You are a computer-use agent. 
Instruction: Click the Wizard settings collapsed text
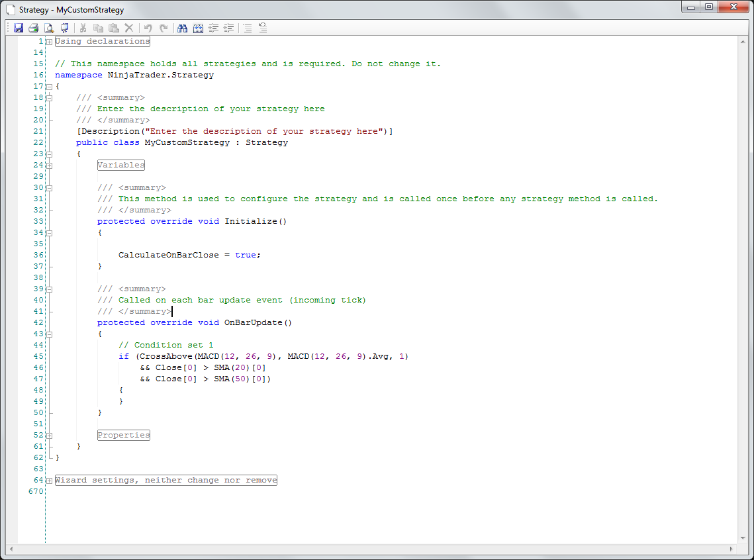tap(166, 480)
